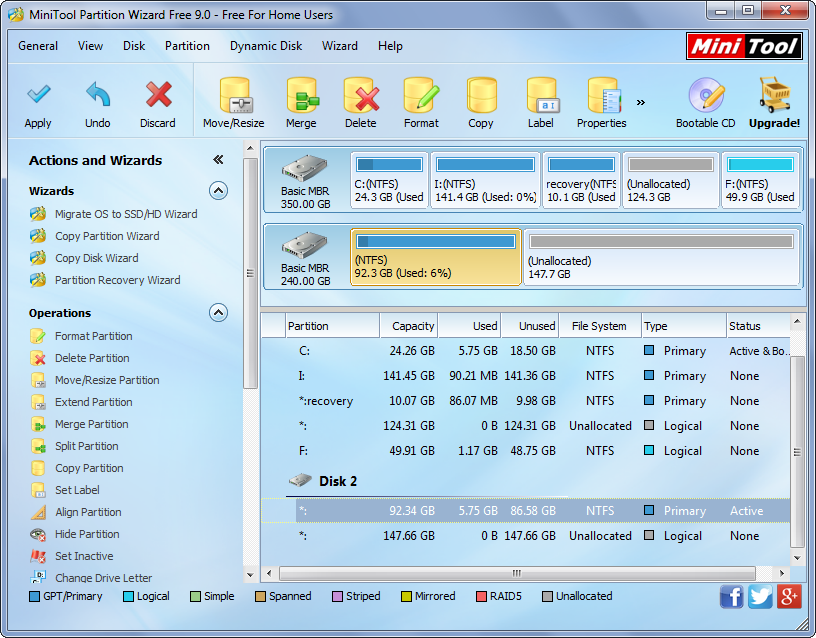Open the Facebook share icon
816x638 pixels.
(x=732, y=596)
